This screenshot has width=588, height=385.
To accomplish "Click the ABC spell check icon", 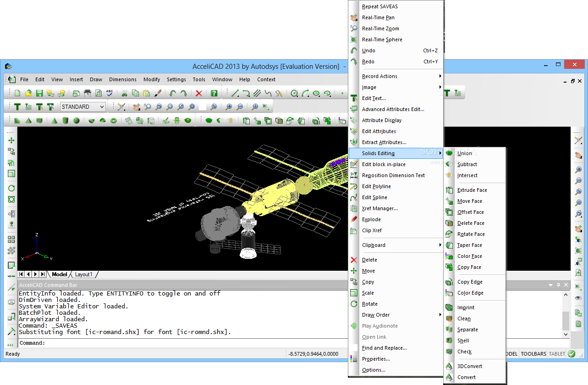I will (x=110, y=93).
